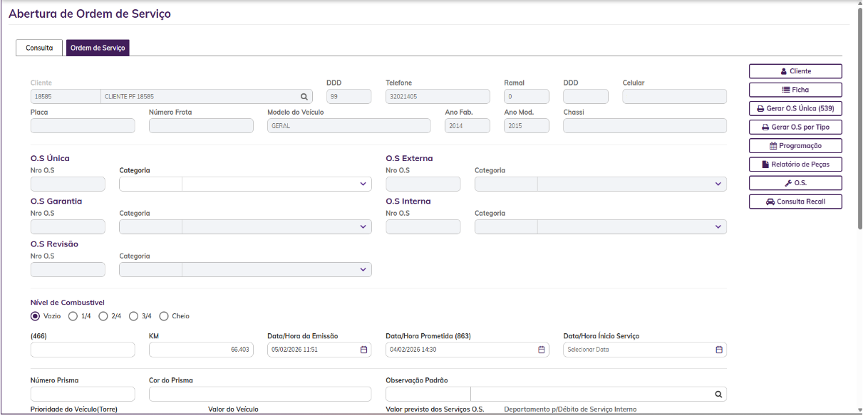Click O.S Revisão Nro O.S field
868x418 pixels.
pyautogui.click(x=68, y=270)
